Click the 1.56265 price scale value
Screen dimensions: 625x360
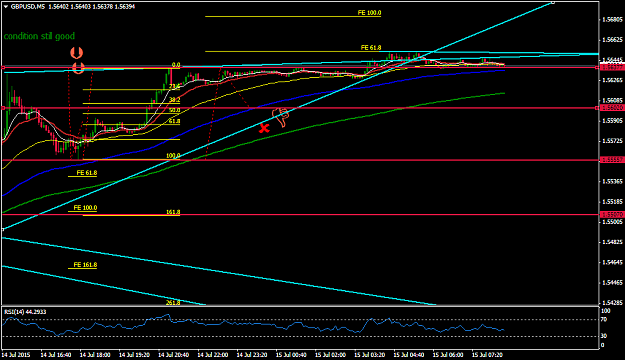coord(613,80)
